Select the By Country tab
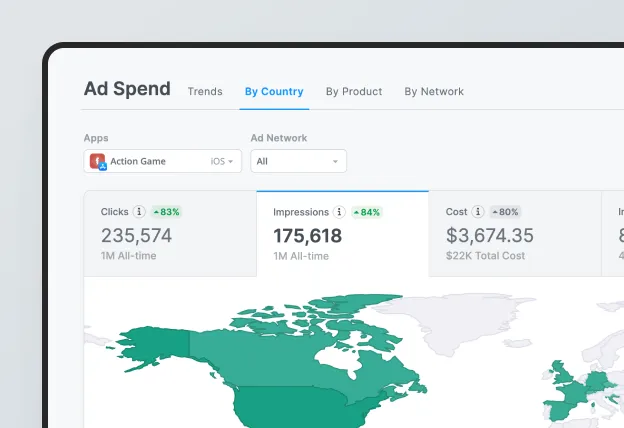Viewport: 624px width, 428px height. (274, 92)
